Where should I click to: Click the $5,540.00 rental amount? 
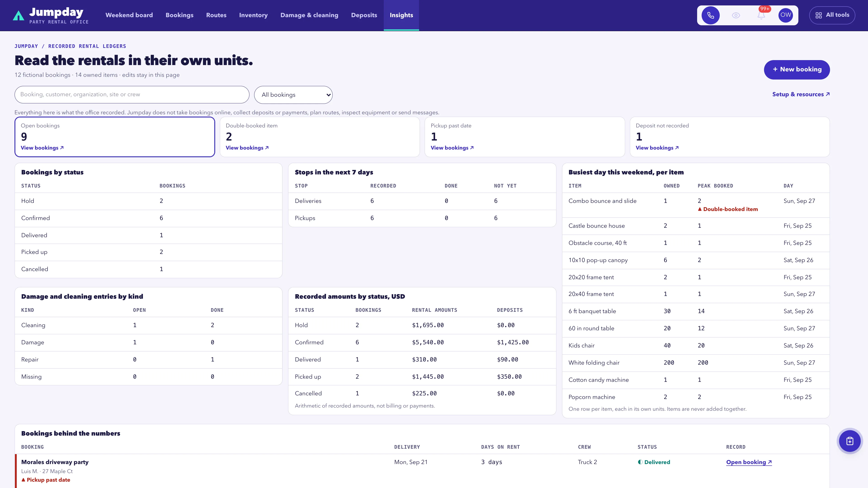click(x=428, y=343)
